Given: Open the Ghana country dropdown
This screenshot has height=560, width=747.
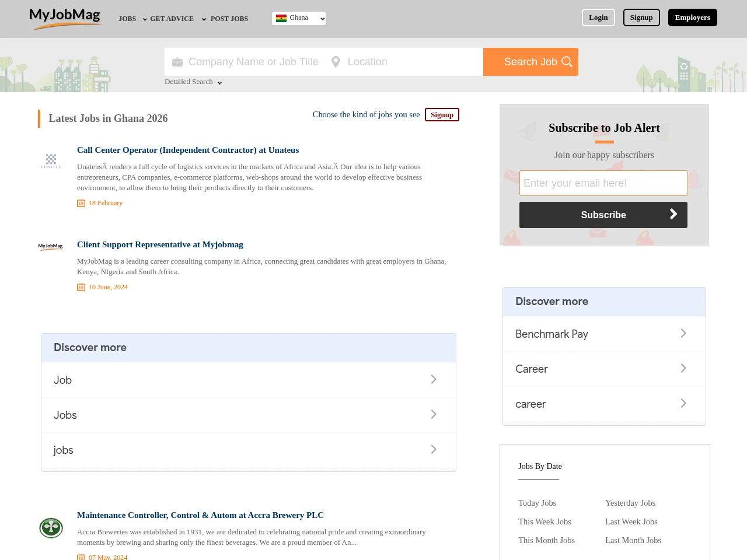Looking at the screenshot, I should (299, 18).
